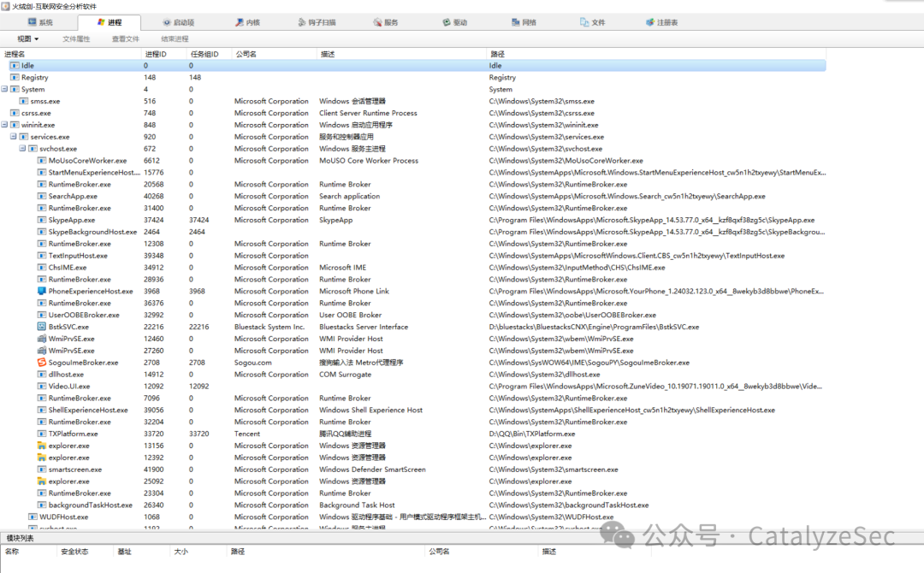Switch to the 启动项 tab
Screen dimensions: 924x573
(178, 22)
